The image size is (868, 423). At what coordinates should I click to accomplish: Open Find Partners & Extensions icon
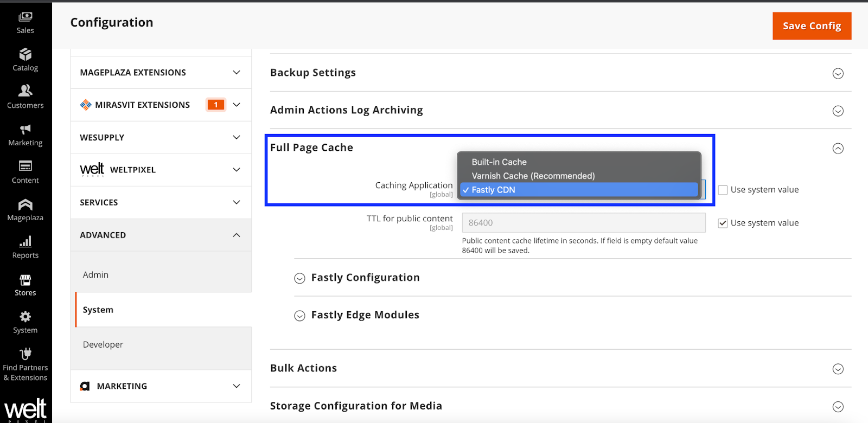click(x=25, y=354)
